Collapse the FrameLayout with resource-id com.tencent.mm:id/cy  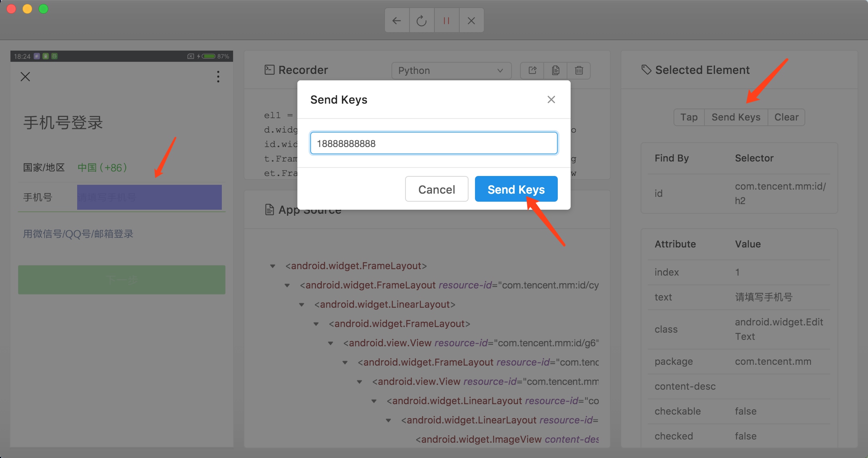(287, 285)
